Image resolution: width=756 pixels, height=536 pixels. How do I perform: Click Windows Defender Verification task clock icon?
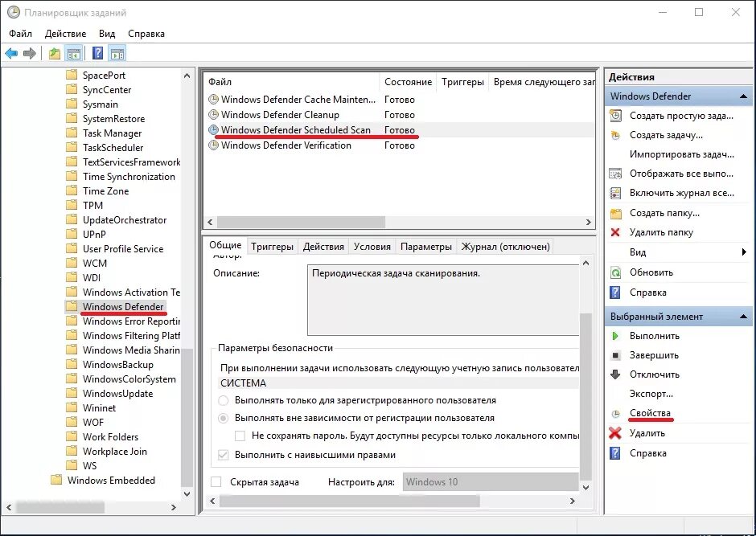click(214, 145)
